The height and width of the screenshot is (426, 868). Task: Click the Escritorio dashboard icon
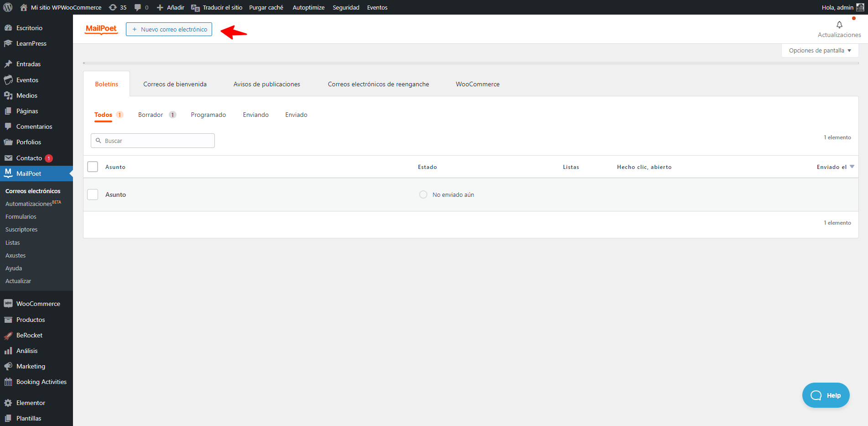click(8, 28)
